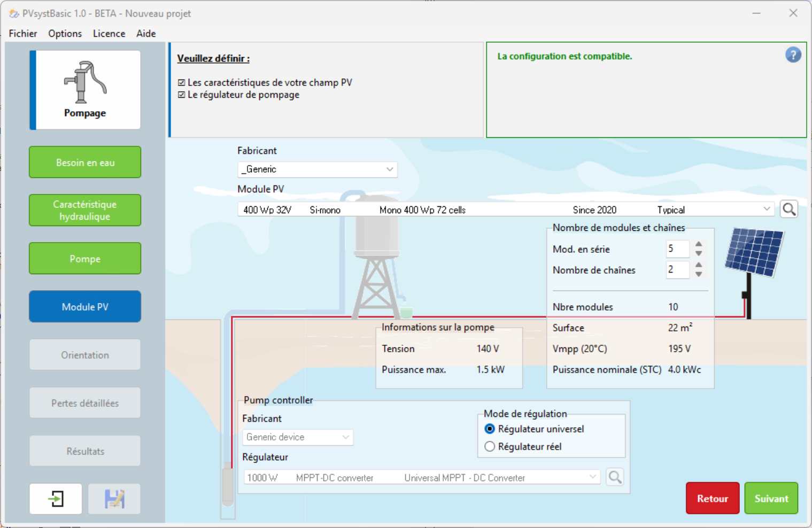Click the Pompage pump icon tile
Screen dimensions: 812x528
pos(86,90)
